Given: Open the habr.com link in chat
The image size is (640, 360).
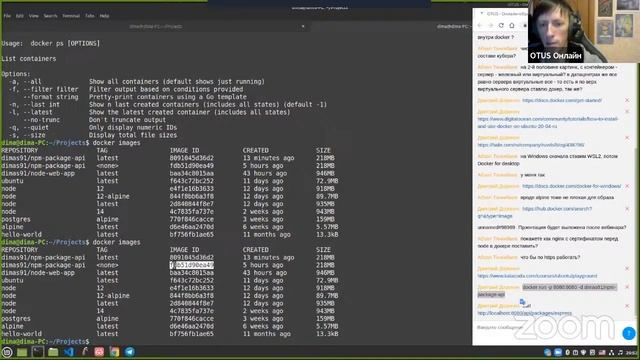Looking at the screenshot, I should [531, 145].
